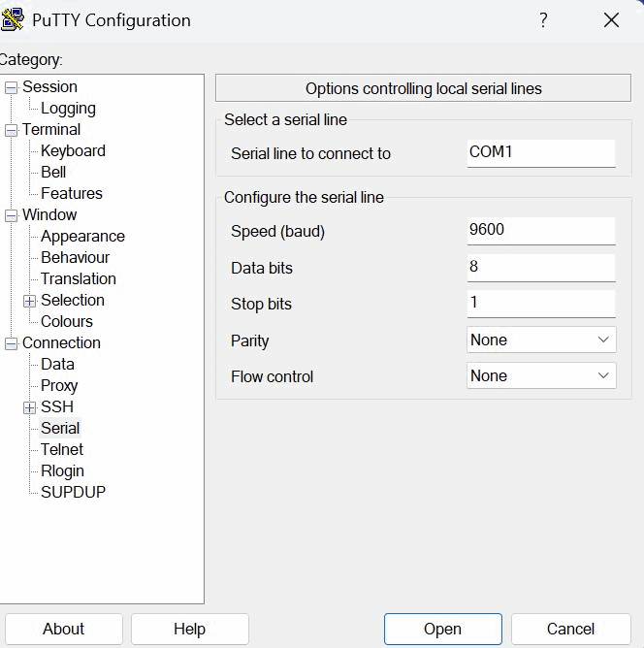Click the PuTTY icon in the title bar
Screen dimensions: 644x648
12,19
